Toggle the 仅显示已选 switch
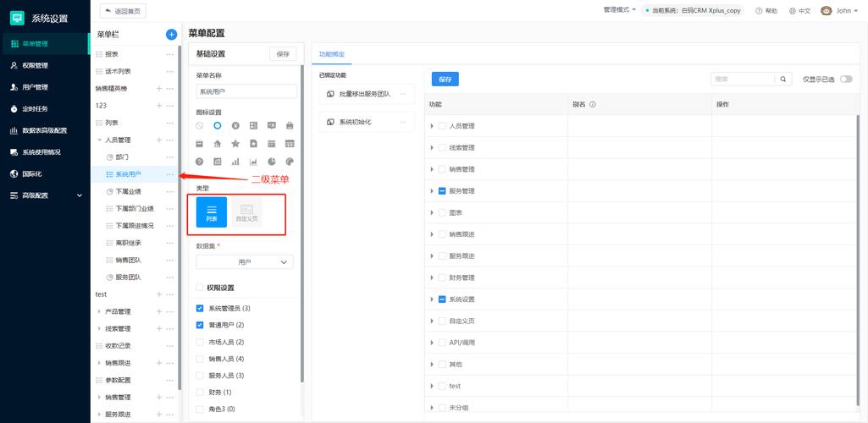 [845, 79]
